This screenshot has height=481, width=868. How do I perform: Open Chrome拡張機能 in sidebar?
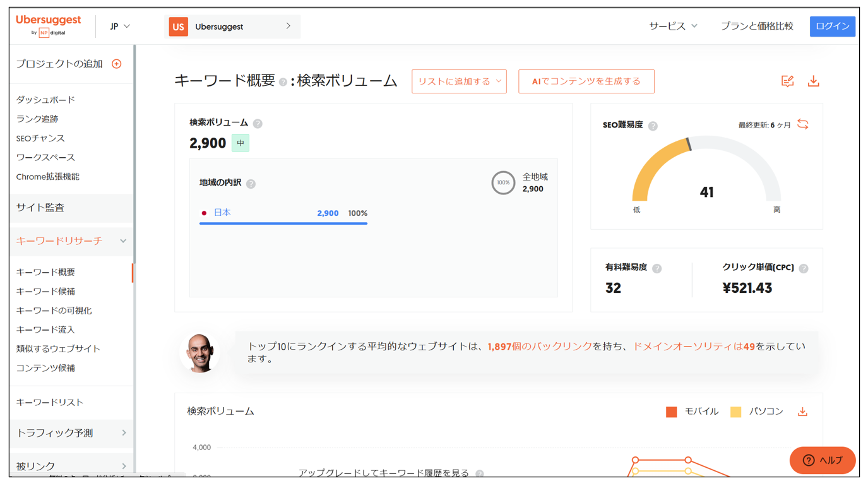click(x=48, y=177)
